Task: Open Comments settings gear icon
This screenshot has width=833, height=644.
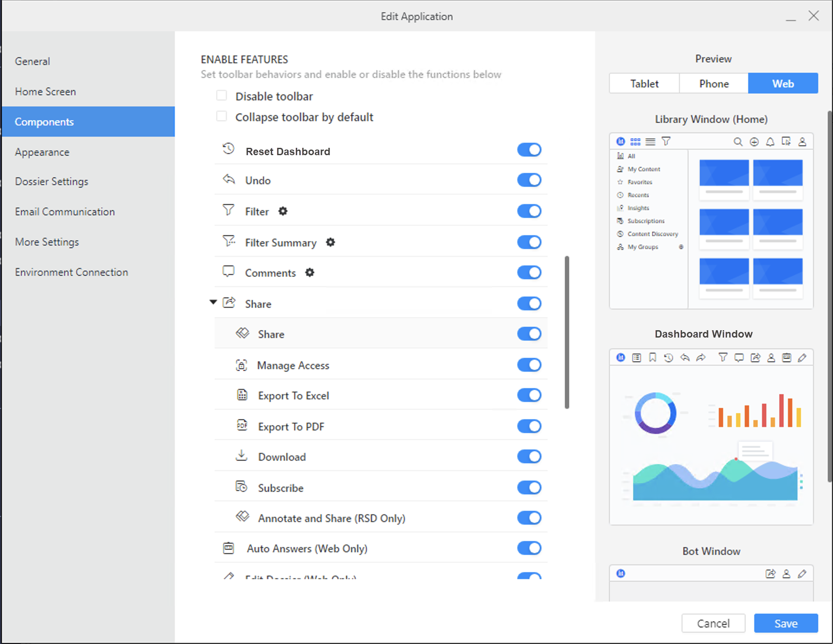Action: pyautogui.click(x=310, y=273)
